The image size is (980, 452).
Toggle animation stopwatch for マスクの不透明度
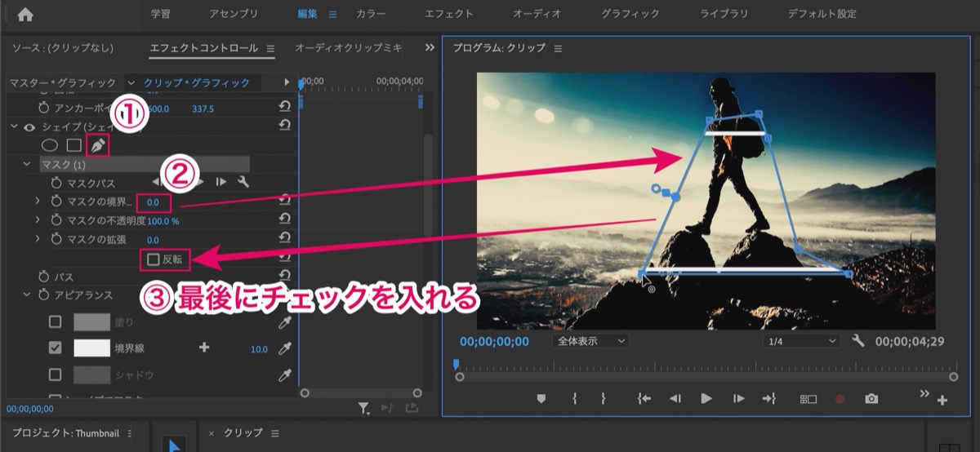(x=56, y=220)
